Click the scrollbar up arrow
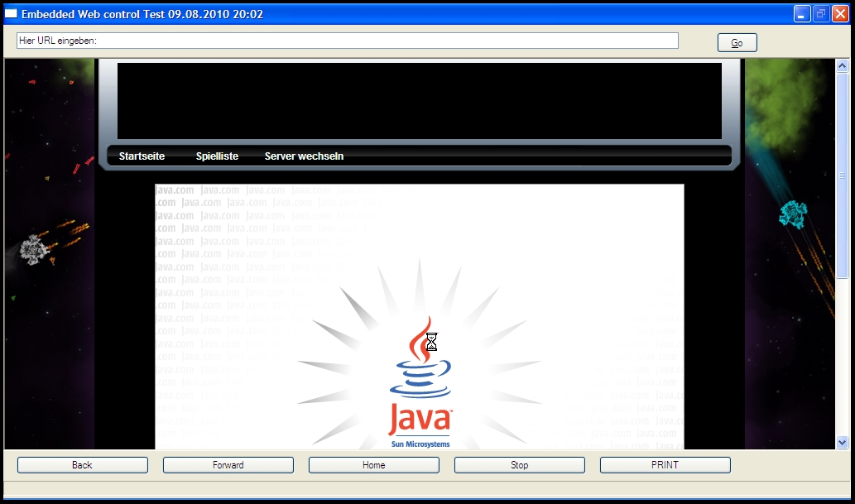 point(843,65)
